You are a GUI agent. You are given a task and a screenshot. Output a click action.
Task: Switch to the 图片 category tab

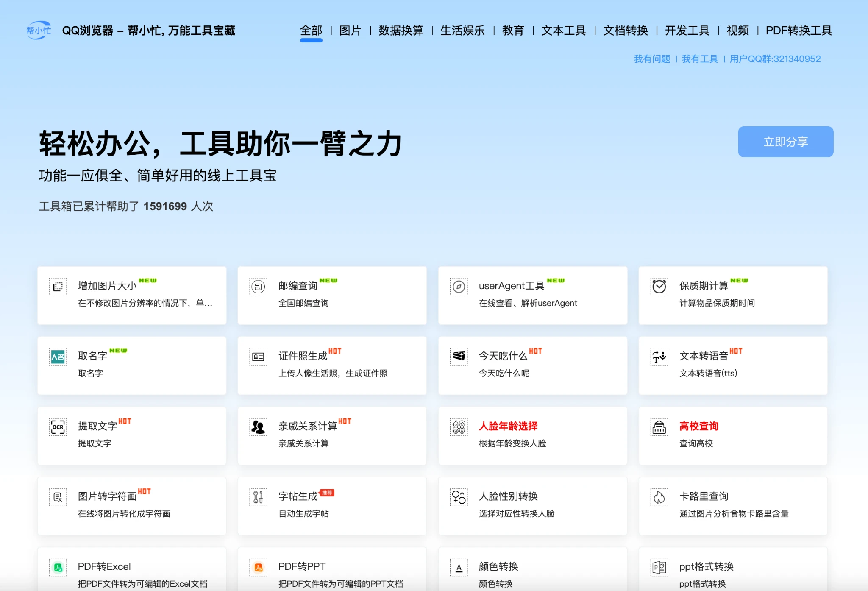[350, 31]
